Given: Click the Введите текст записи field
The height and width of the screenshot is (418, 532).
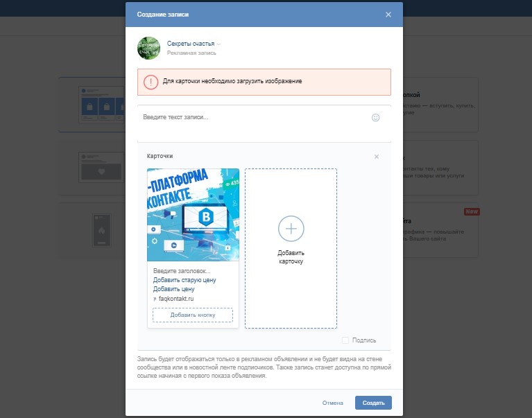Looking at the screenshot, I should point(264,123).
